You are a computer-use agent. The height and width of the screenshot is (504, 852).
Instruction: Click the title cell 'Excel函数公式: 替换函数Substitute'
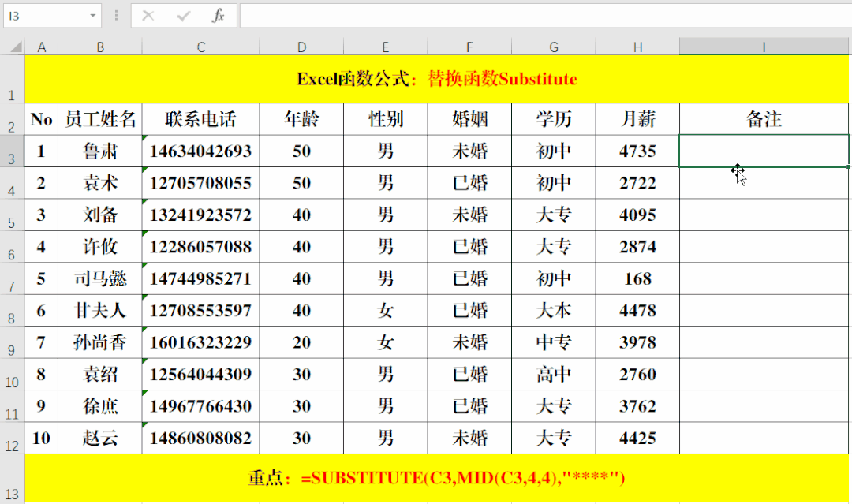pyautogui.click(x=436, y=79)
